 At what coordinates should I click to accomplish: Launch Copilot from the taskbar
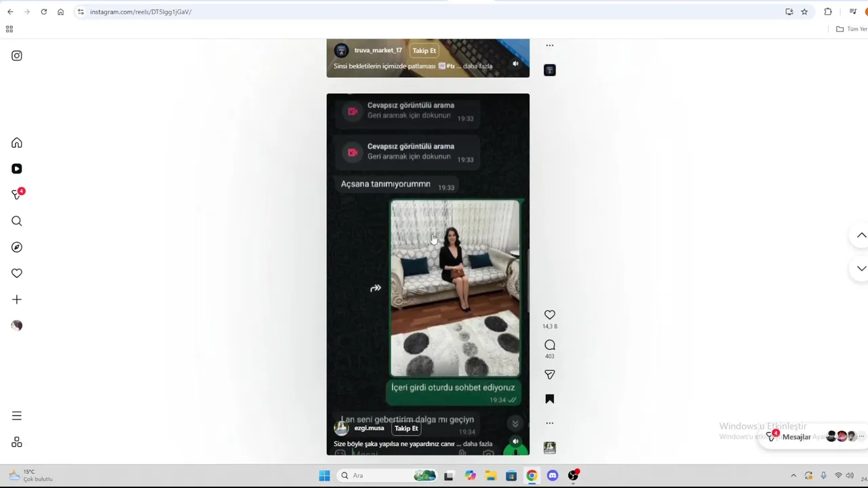click(470, 476)
